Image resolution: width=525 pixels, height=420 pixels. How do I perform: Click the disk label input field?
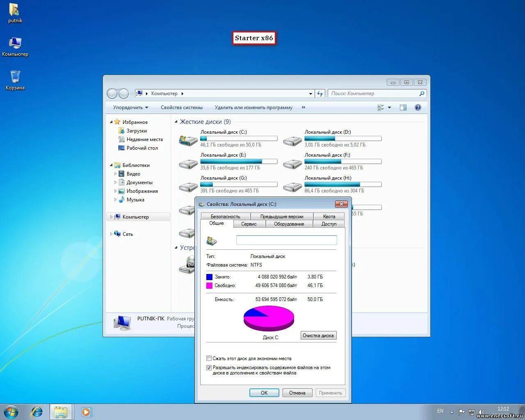point(286,240)
